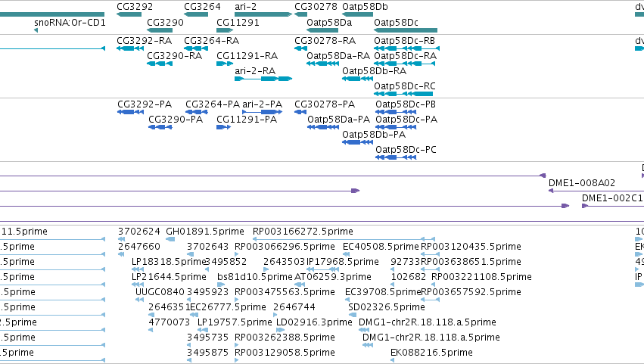Open the Oatp58Da gene label
The width and height of the screenshot is (644, 364).
pos(329,22)
